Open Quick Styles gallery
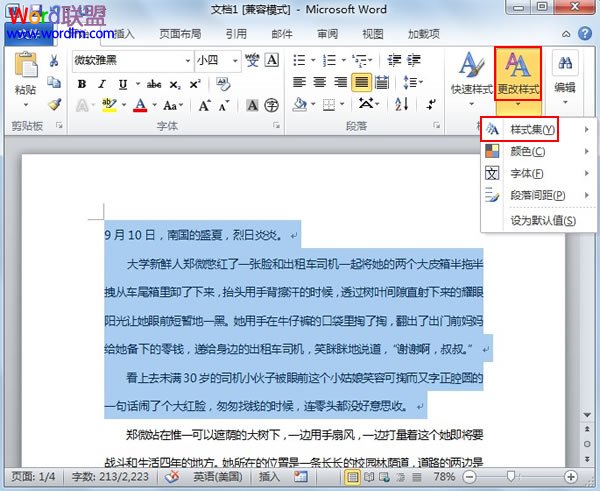The width and height of the screenshot is (600, 491). click(471, 78)
